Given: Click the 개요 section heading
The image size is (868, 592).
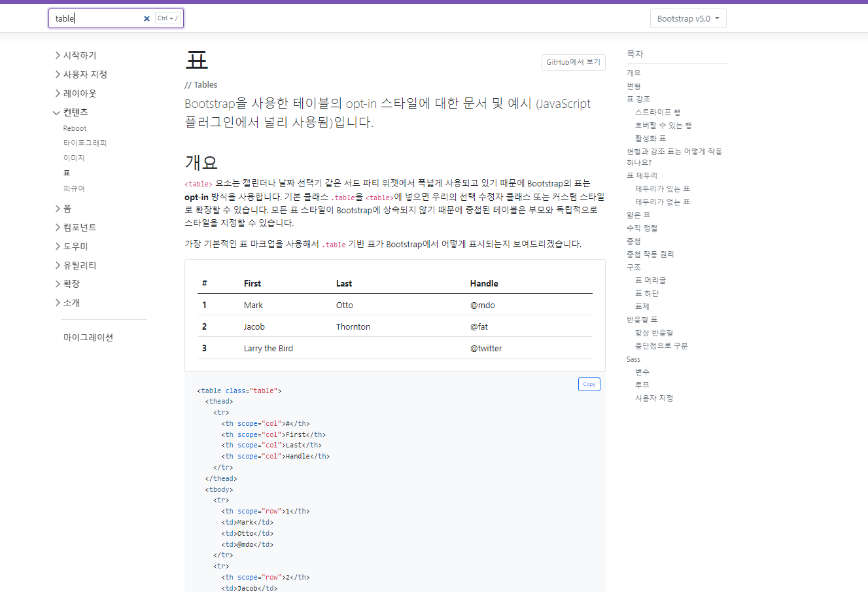Looking at the screenshot, I should 201,162.
